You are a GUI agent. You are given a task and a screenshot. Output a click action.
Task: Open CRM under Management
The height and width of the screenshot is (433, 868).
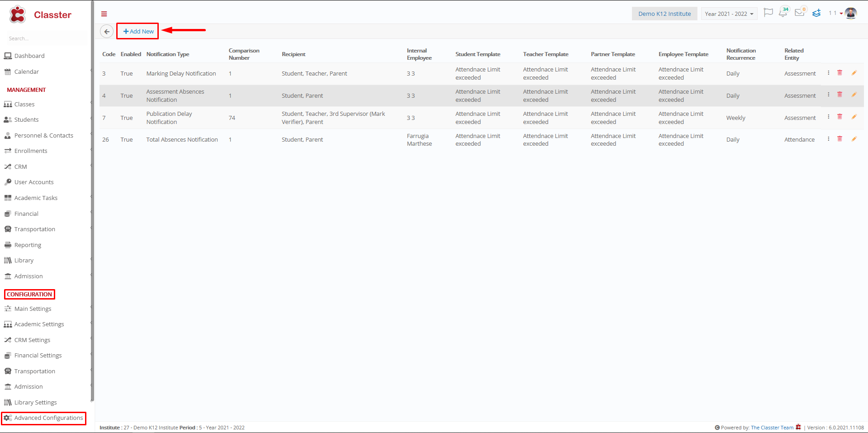click(20, 167)
